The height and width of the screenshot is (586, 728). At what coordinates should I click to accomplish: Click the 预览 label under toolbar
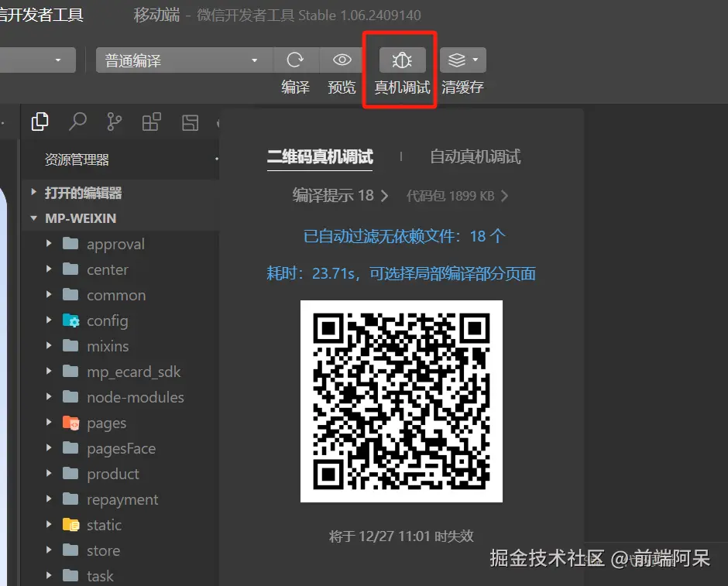[x=342, y=87]
